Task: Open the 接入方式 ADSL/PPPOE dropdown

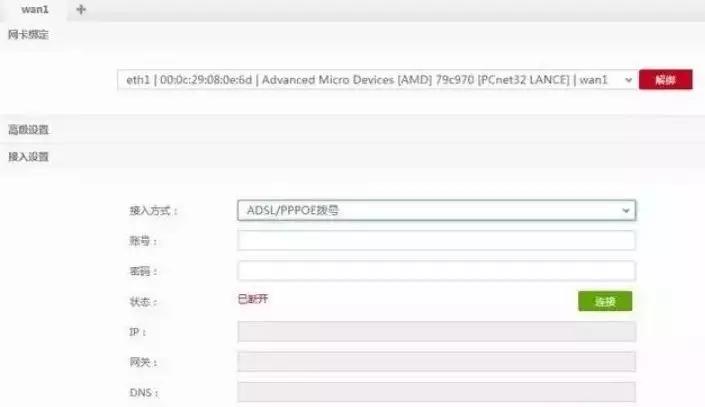Action: [437, 210]
